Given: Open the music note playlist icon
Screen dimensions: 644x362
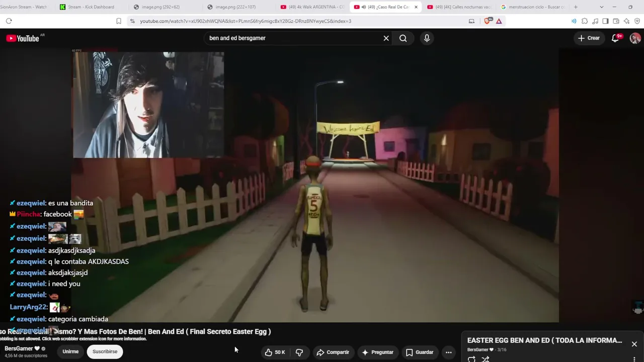Looking at the screenshot, I should pos(595,21).
